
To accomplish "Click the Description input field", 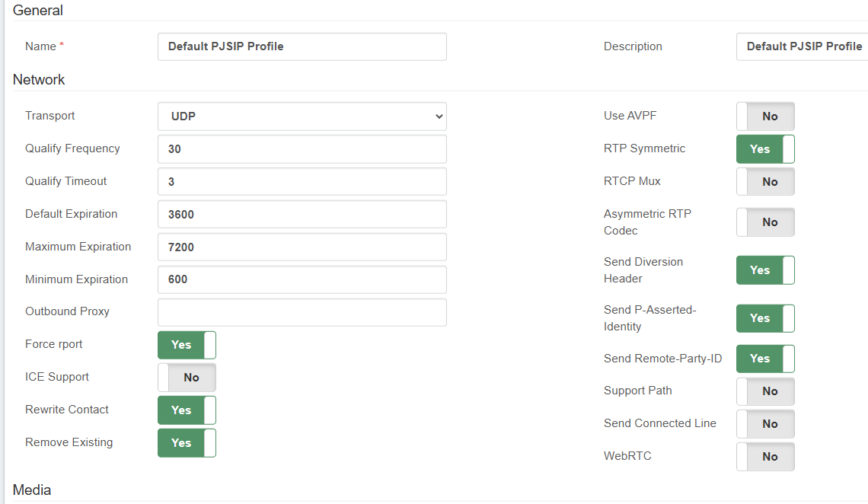I will pyautogui.click(x=802, y=46).
